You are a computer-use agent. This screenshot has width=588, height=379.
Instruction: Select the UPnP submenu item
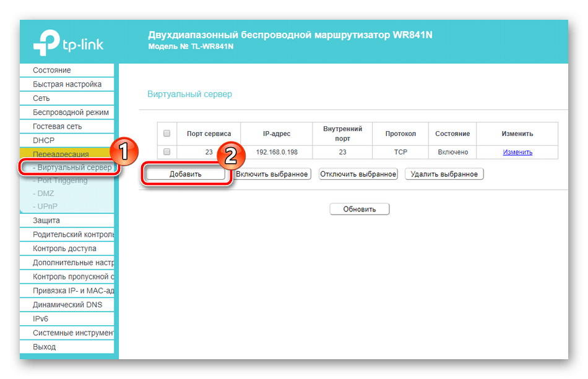pyautogui.click(x=47, y=206)
